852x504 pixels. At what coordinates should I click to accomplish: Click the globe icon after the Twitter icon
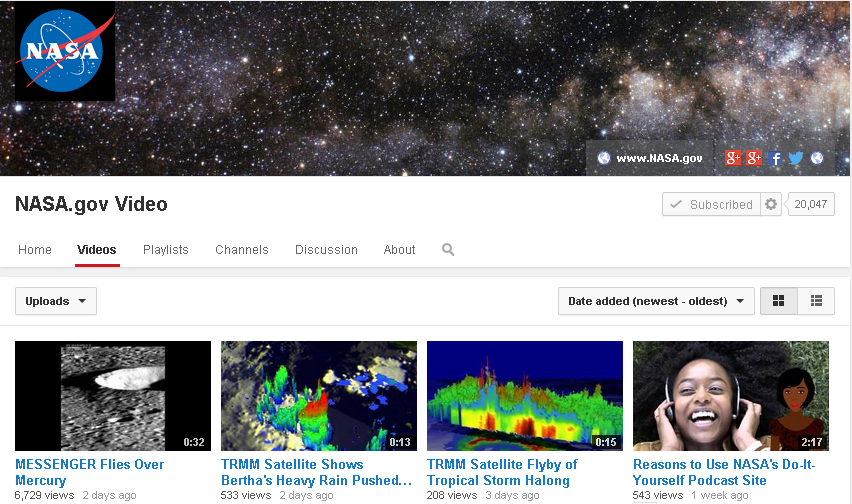coord(817,158)
